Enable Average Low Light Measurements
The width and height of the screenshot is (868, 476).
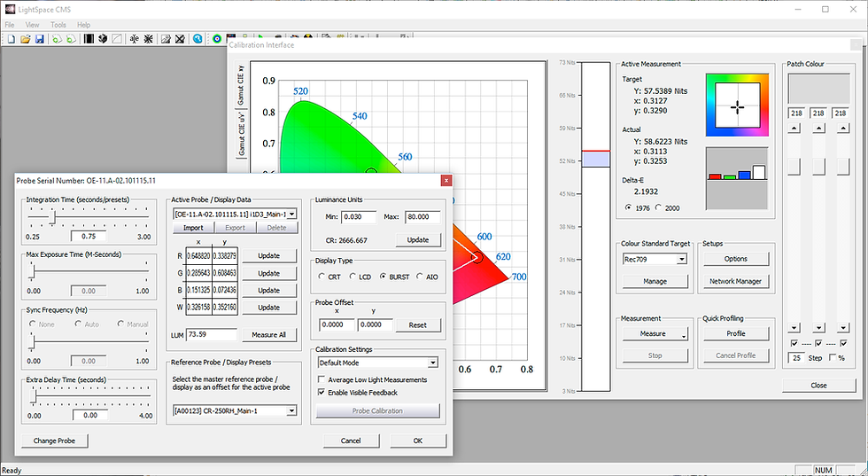click(321, 379)
